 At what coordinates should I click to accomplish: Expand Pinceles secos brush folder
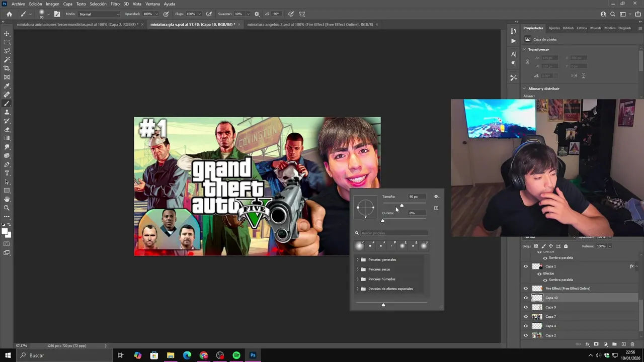pyautogui.click(x=358, y=269)
